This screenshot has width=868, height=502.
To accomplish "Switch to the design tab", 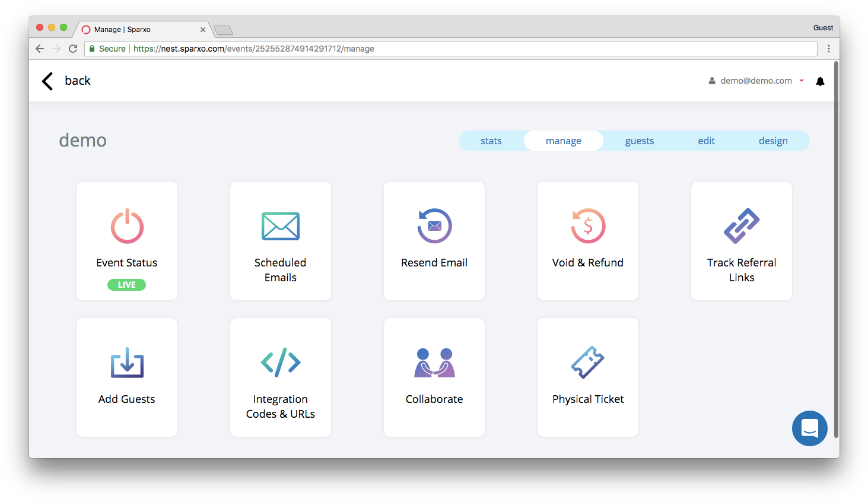I will click(x=773, y=141).
